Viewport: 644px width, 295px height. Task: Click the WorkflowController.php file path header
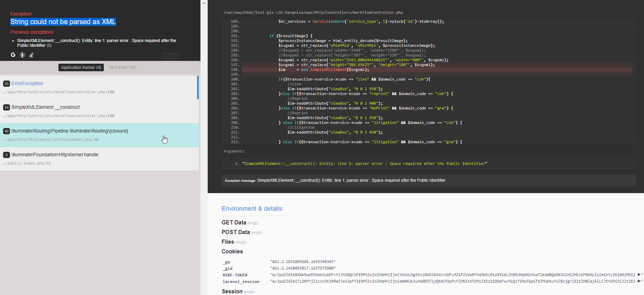tap(313, 12)
